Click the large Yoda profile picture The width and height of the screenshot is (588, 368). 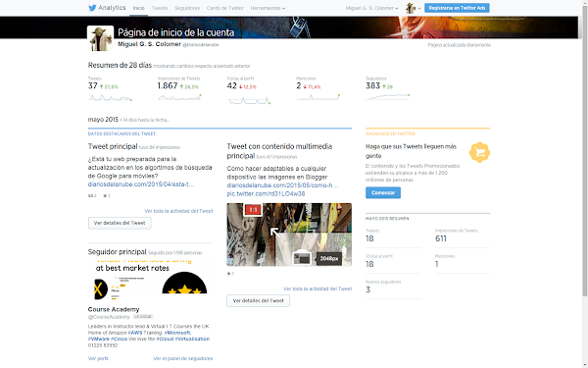[x=101, y=38]
